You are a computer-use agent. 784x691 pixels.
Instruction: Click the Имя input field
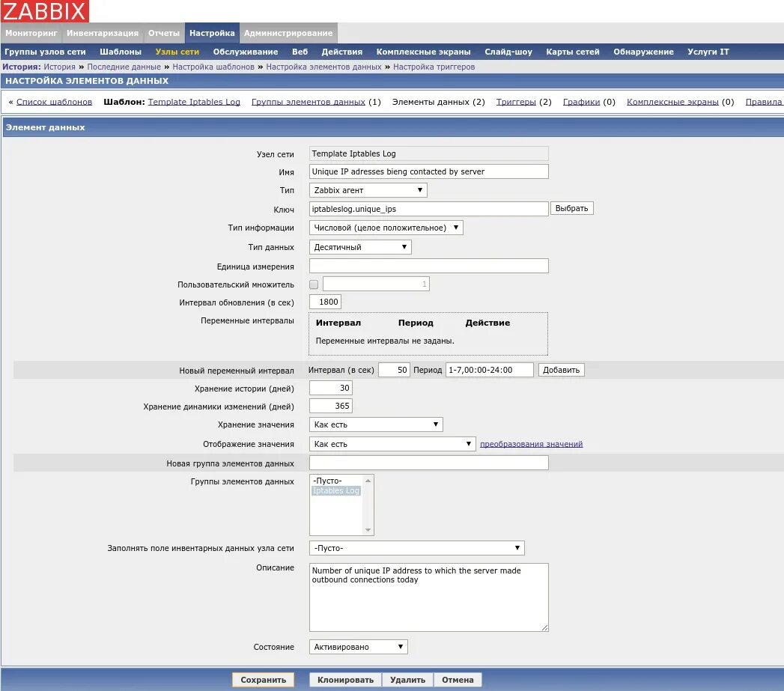coord(429,171)
